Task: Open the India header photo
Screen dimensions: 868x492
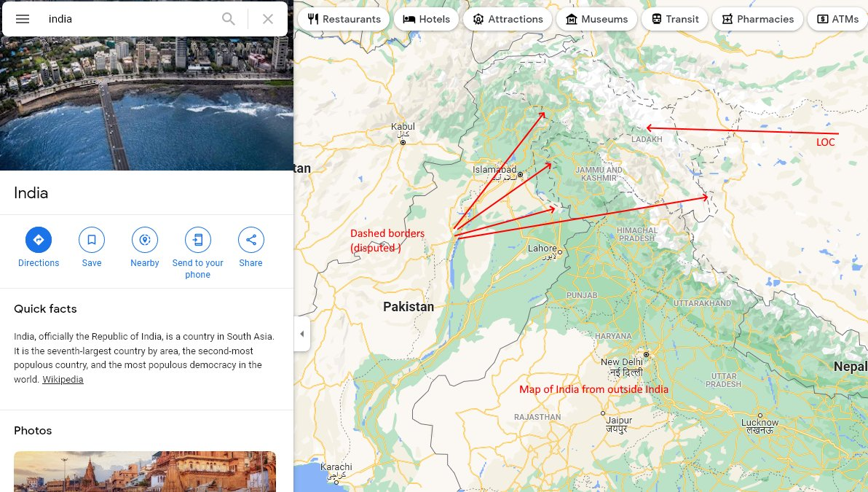Action: coord(146,104)
